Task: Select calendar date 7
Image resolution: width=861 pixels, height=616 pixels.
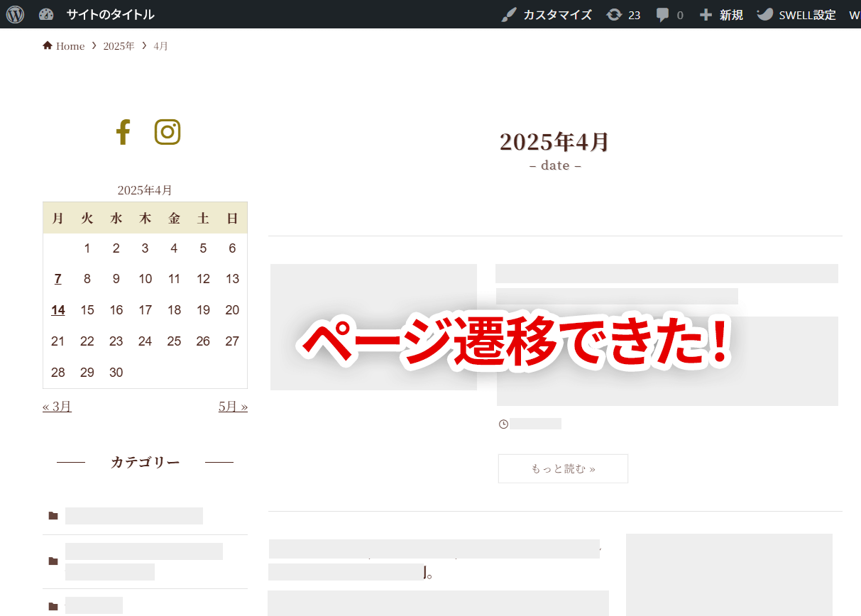Action: coord(58,279)
